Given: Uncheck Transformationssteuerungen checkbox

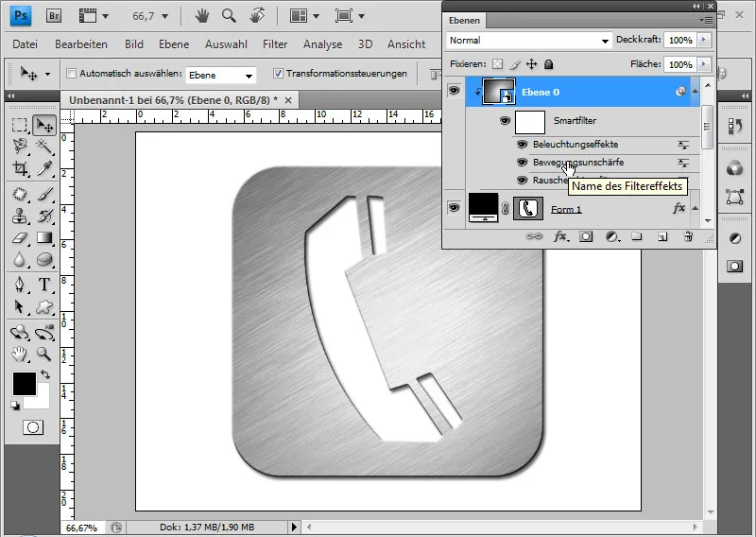Looking at the screenshot, I should pyautogui.click(x=278, y=74).
